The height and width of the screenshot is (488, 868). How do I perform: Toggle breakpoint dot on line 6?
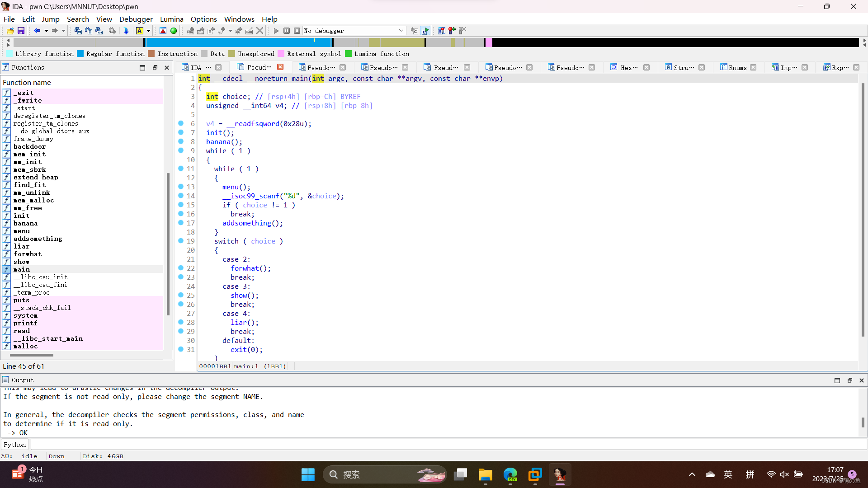[181, 123]
